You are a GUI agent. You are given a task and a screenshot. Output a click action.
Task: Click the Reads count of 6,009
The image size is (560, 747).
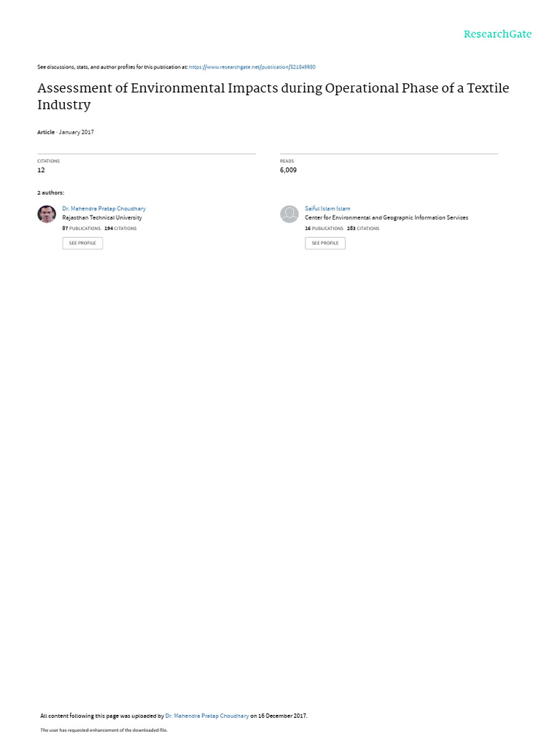click(x=288, y=170)
